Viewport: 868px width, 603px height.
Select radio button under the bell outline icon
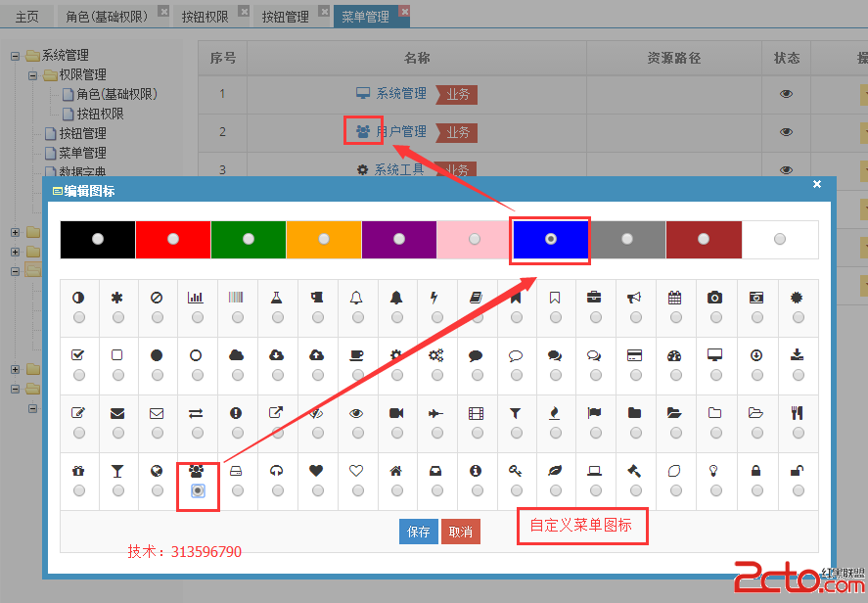click(358, 317)
